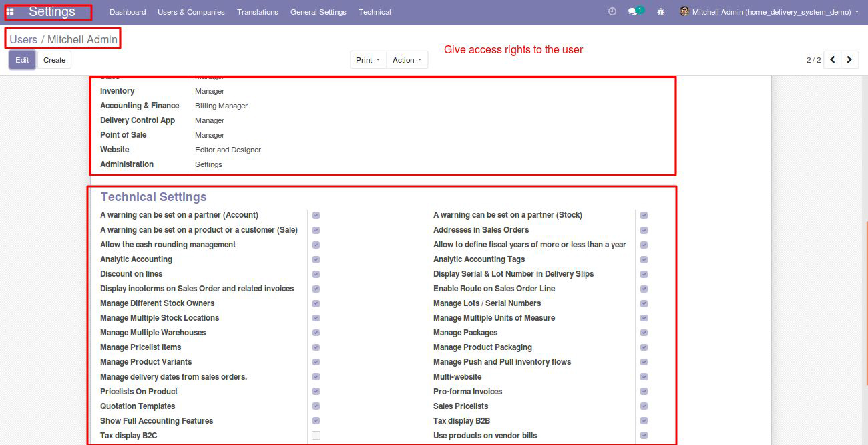Navigate to Users breadcrumb link

(23, 40)
